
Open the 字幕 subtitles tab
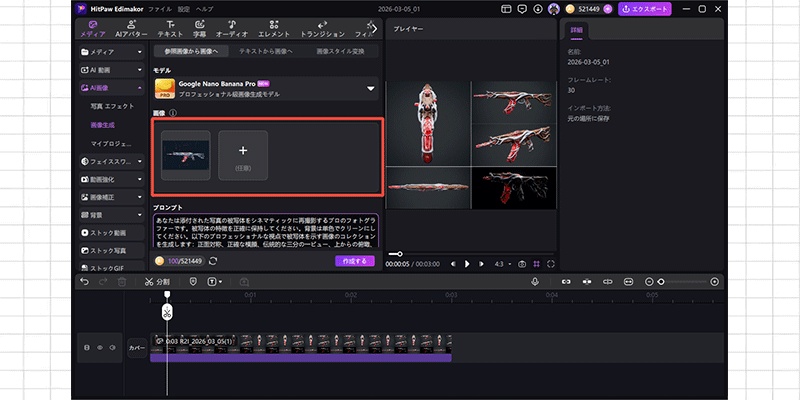(199, 29)
